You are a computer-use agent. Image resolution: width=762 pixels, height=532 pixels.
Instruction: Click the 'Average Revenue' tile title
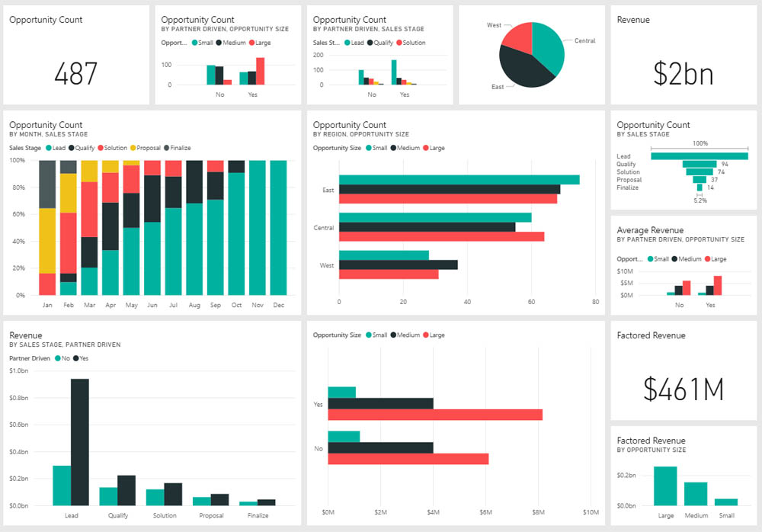[650, 230]
